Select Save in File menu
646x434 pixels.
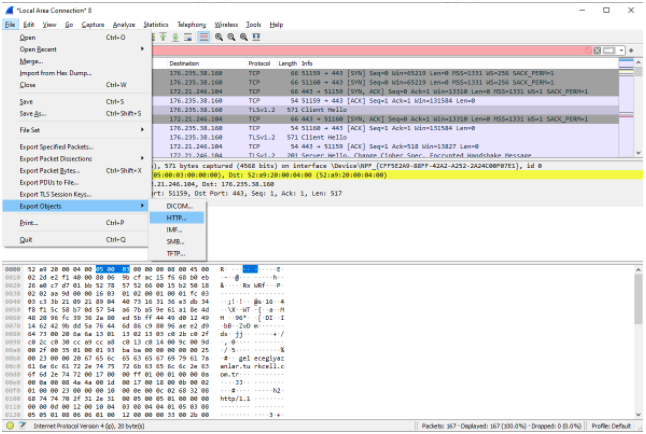tap(76, 102)
